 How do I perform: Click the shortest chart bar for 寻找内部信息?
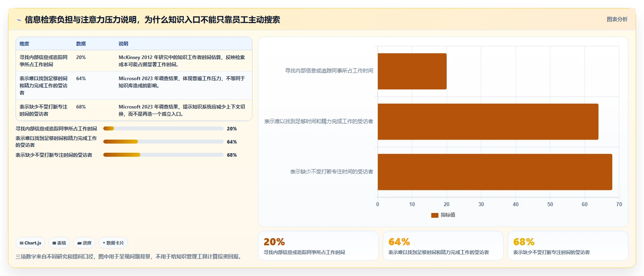point(412,71)
